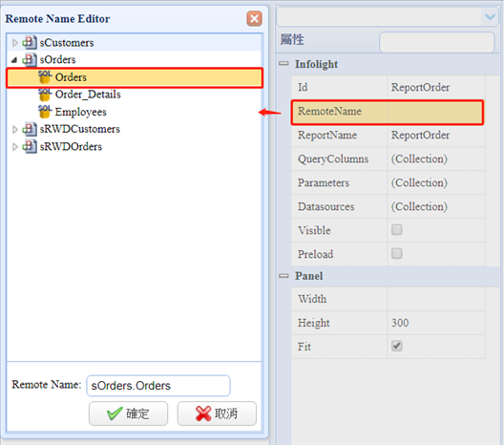Viewport: 504px width, 445px height.
Task: Select the Order_Details tree item
Action: tap(88, 95)
